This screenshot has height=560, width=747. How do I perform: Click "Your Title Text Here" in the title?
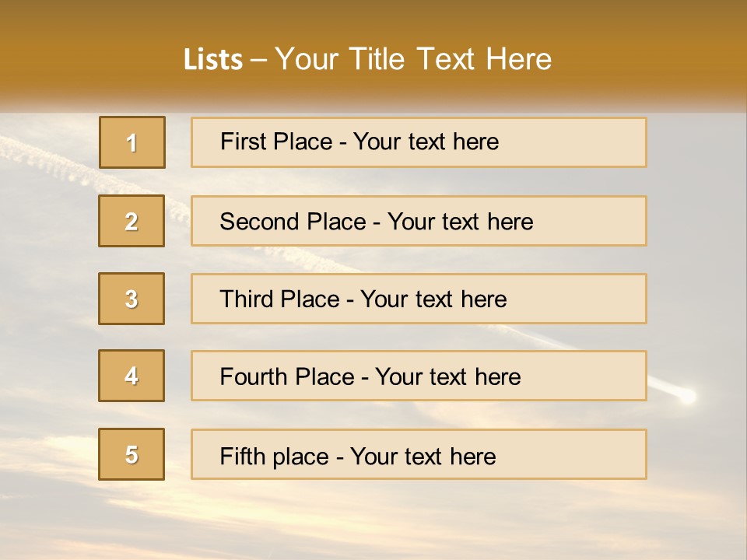(x=413, y=59)
